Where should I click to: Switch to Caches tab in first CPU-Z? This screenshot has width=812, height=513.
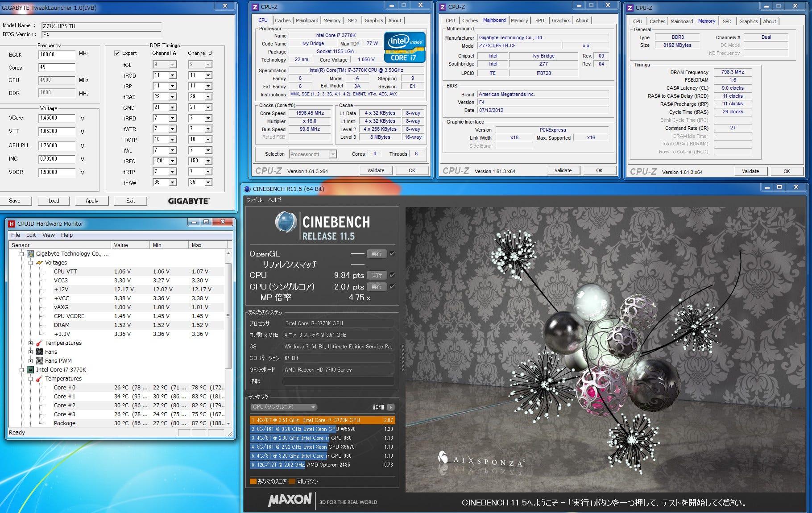click(x=282, y=21)
